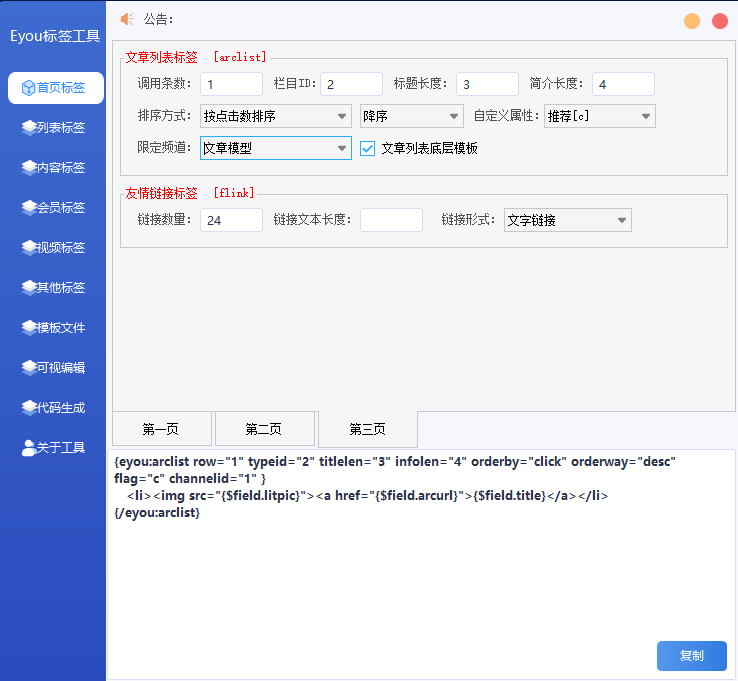Click inside the generated eyou:arclist code area

(x=421, y=565)
